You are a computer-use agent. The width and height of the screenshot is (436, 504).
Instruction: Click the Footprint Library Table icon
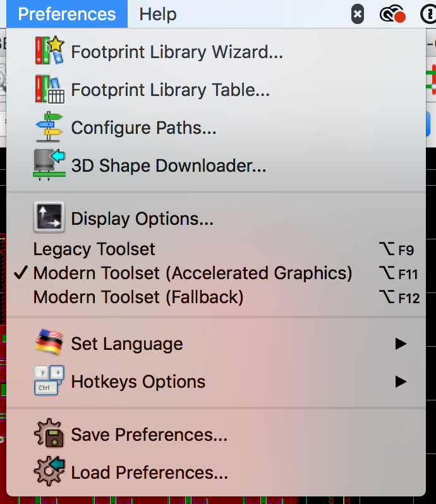[49, 90]
